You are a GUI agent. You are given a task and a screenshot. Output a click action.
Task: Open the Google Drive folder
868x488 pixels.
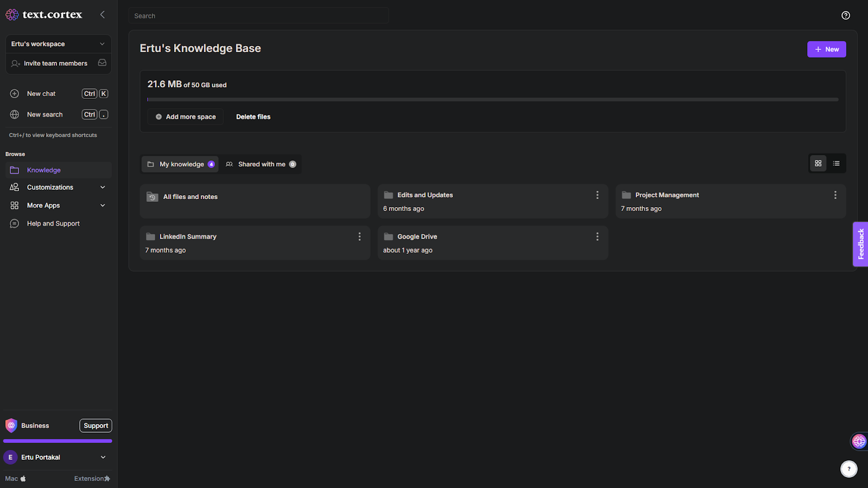(493, 243)
